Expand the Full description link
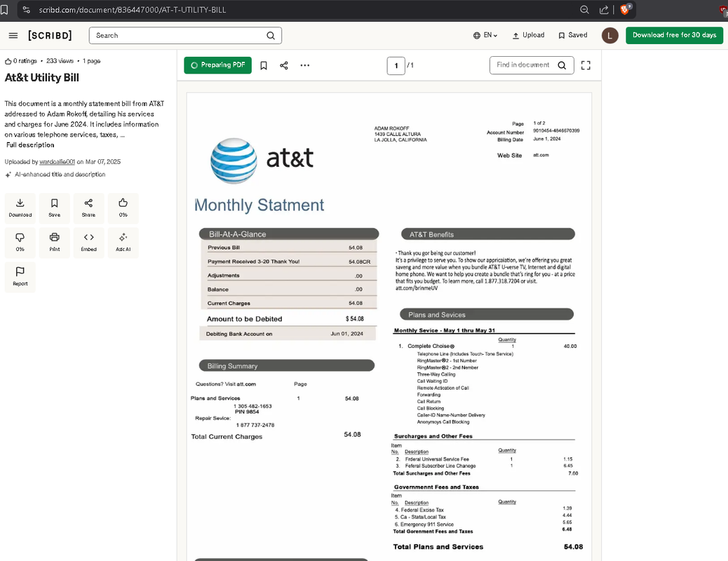The height and width of the screenshot is (561, 728). [30, 145]
